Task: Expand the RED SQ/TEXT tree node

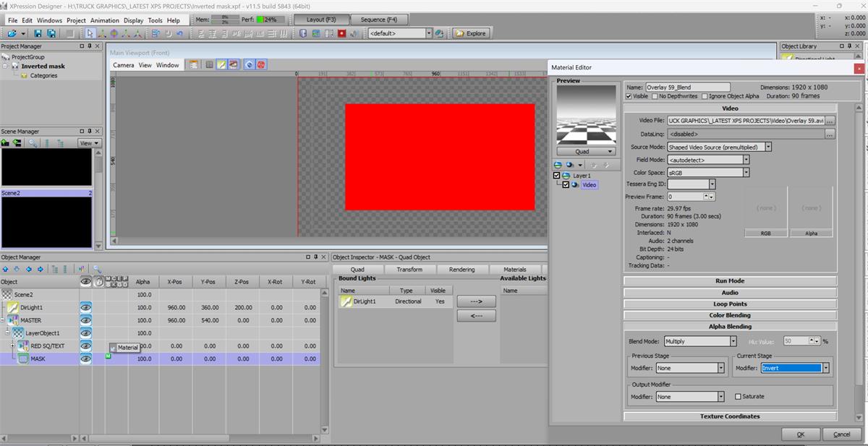Action: click(12, 346)
